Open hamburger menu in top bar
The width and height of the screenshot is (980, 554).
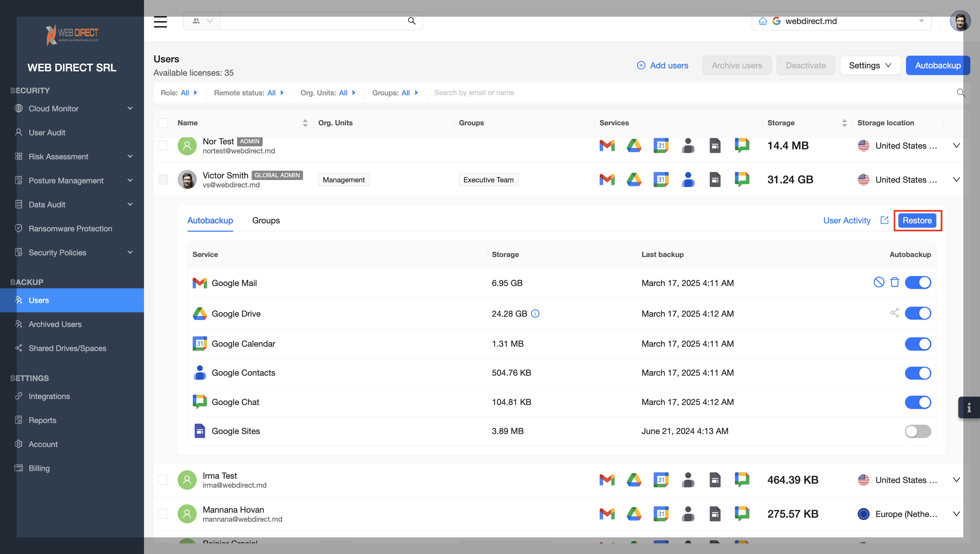pyautogui.click(x=160, y=21)
